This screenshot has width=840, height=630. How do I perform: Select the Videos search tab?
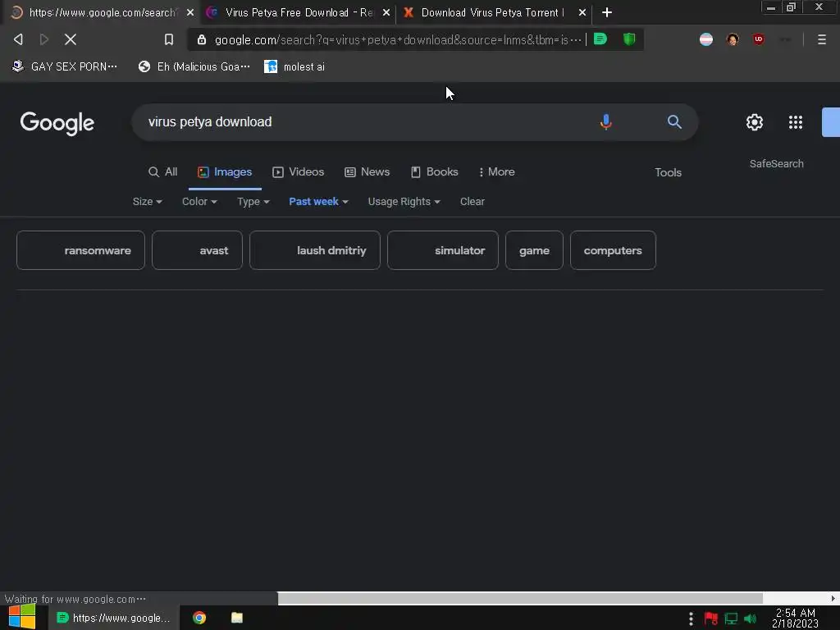(x=299, y=172)
